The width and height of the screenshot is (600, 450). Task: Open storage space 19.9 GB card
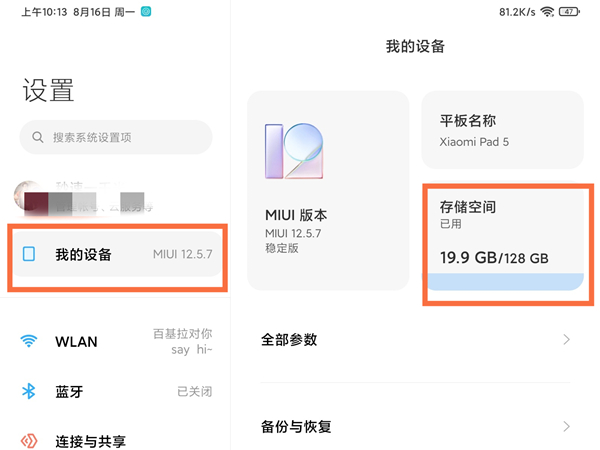coord(504,235)
